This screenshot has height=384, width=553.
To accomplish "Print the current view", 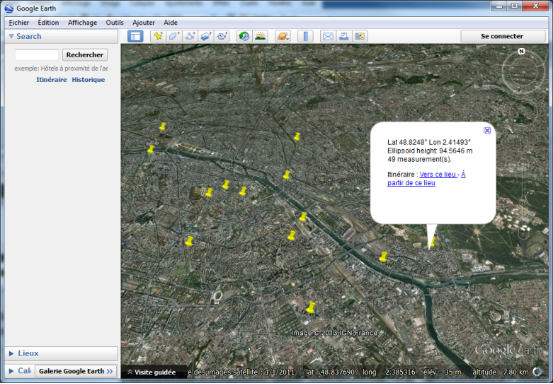I will tap(344, 36).
